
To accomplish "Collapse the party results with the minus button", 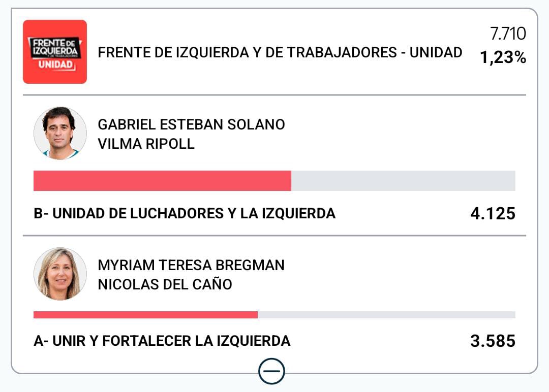I will [271, 371].
